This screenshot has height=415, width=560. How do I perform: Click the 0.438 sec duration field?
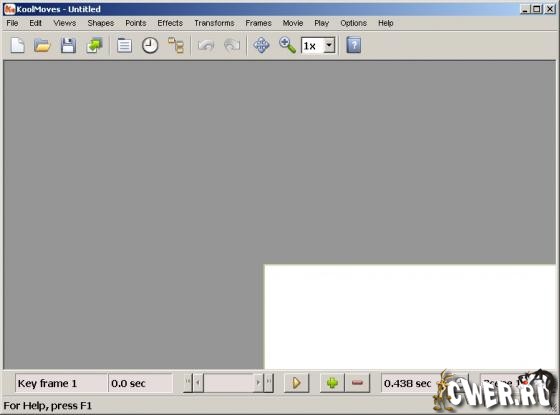click(x=409, y=383)
